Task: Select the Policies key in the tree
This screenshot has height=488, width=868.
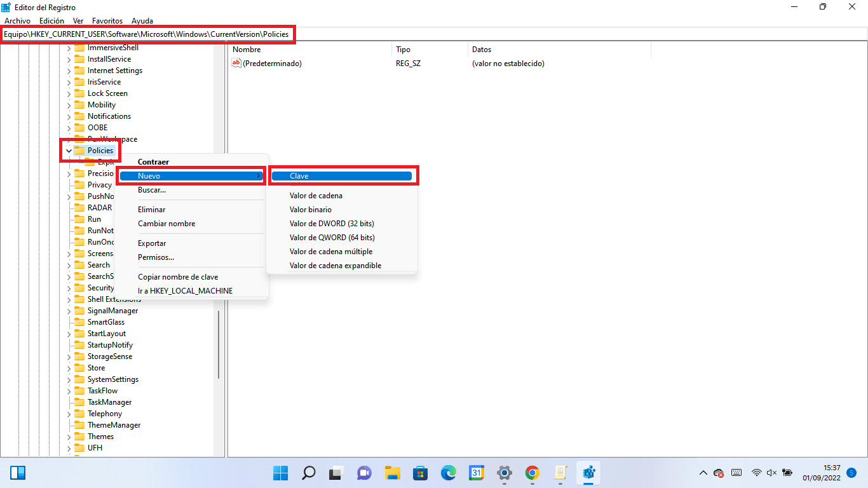Action: tap(100, 151)
